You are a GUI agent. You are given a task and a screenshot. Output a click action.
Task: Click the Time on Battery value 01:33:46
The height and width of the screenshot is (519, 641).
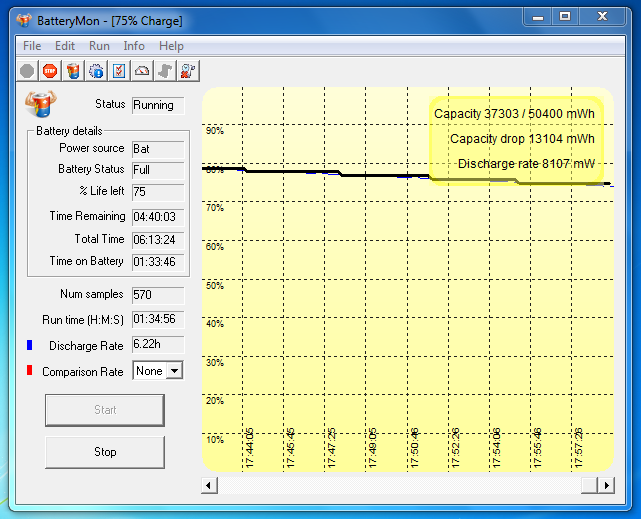point(158,262)
